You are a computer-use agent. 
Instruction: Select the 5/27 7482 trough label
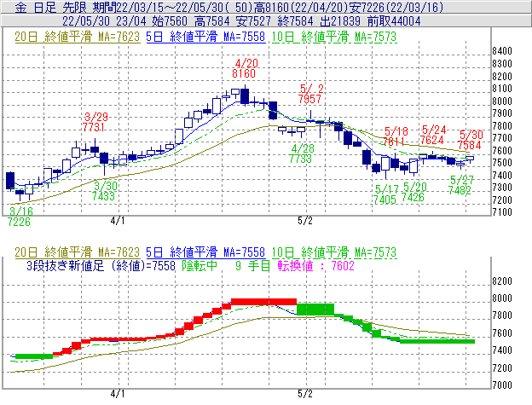(460, 185)
